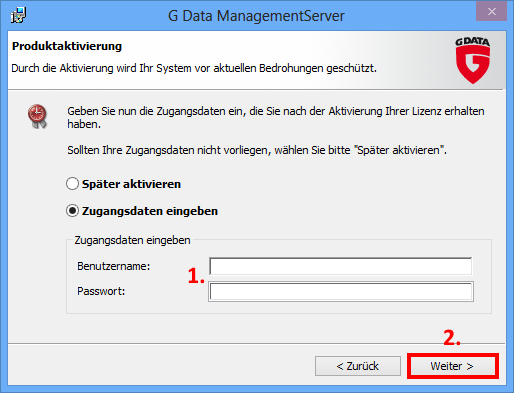Click the red license seal icon
514x393 pixels.
point(37,116)
